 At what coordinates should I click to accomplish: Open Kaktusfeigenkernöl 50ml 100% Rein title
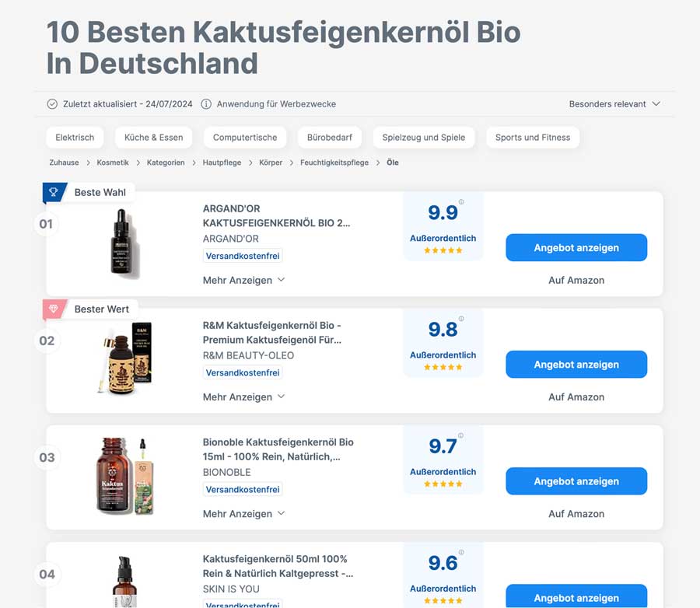tap(278, 566)
